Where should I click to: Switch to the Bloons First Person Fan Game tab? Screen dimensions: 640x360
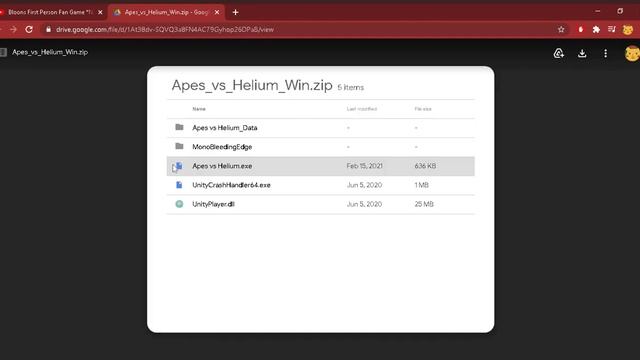click(x=51, y=12)
